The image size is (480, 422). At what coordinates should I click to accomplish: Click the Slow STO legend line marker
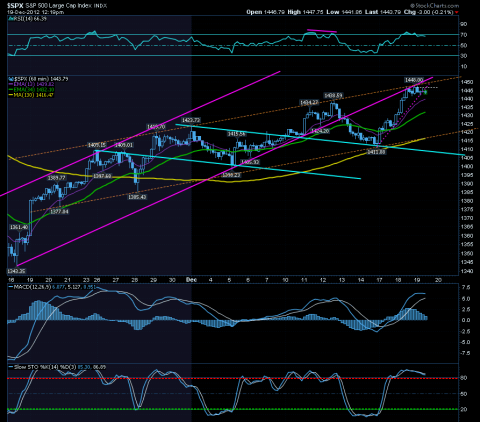[x=10, y=367]
